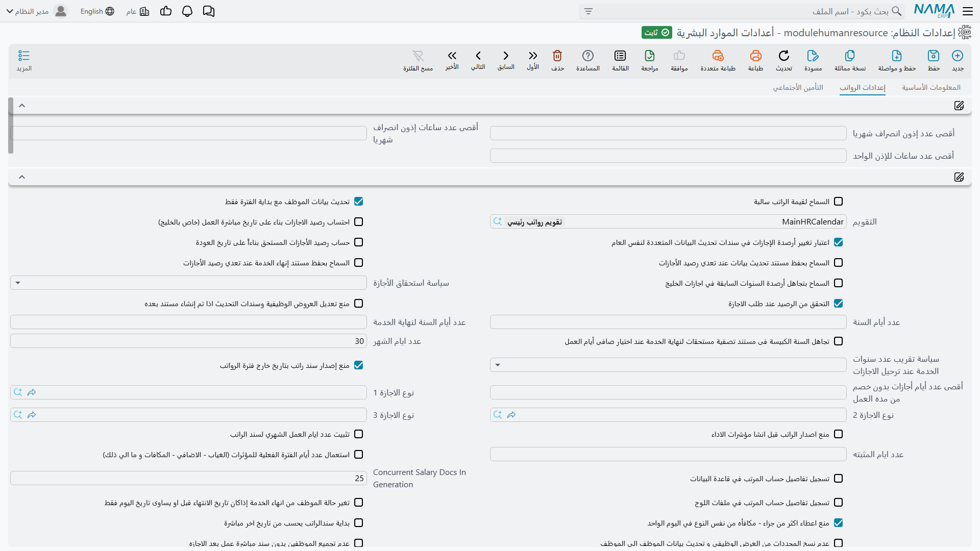Switch to المعلومات الأساسية tab
This screenshot has width=980, height=551.
[x=931, y=88]
